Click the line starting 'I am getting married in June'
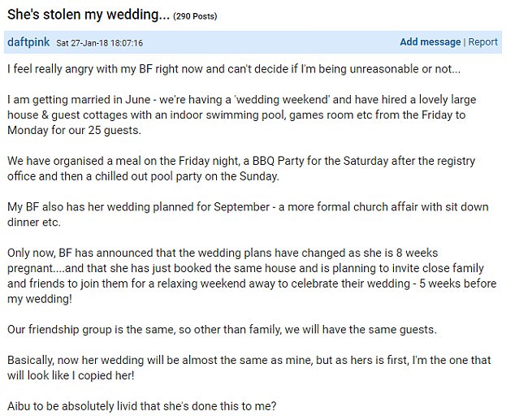The height and width of the screenshot is (420, 515). pyautogui.click(x=242, y=99)
